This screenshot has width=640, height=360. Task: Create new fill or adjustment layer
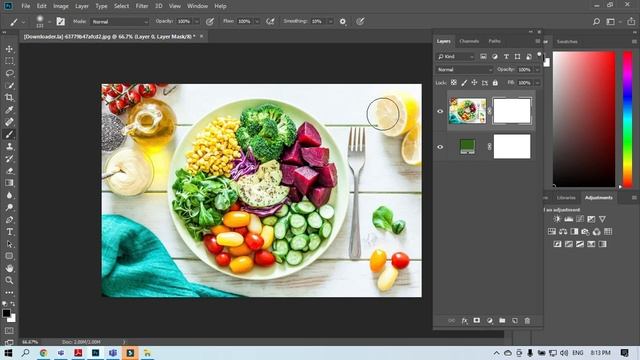point(489,321)
